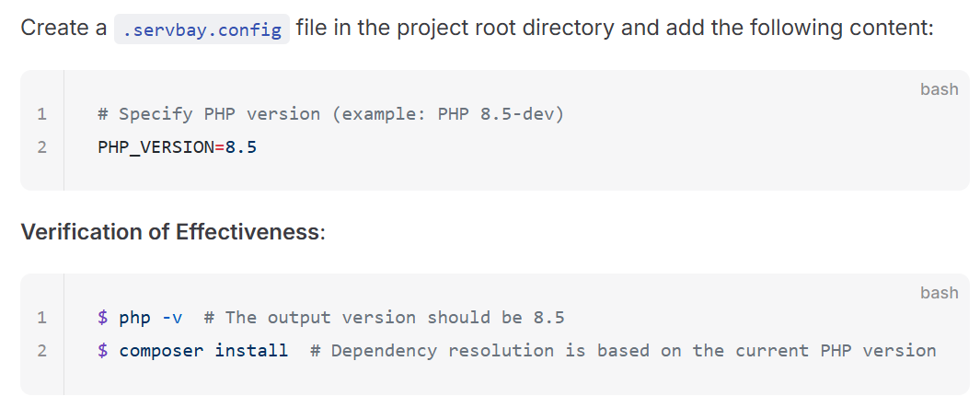Click line number 1 in first code block
The width and height of the screenshot is (980, 408).
(x=42, y=114)
